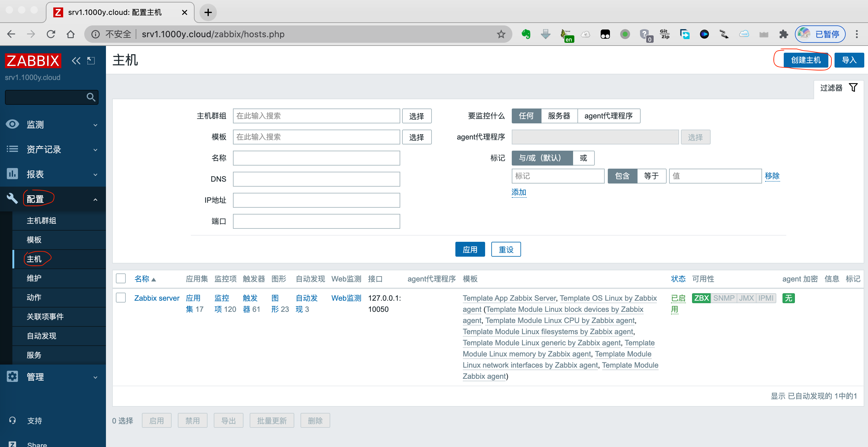Screen dimensions: 868x447
Task: Click the Support headset icon
Action: pyautogui.click(x=12, y=421)
